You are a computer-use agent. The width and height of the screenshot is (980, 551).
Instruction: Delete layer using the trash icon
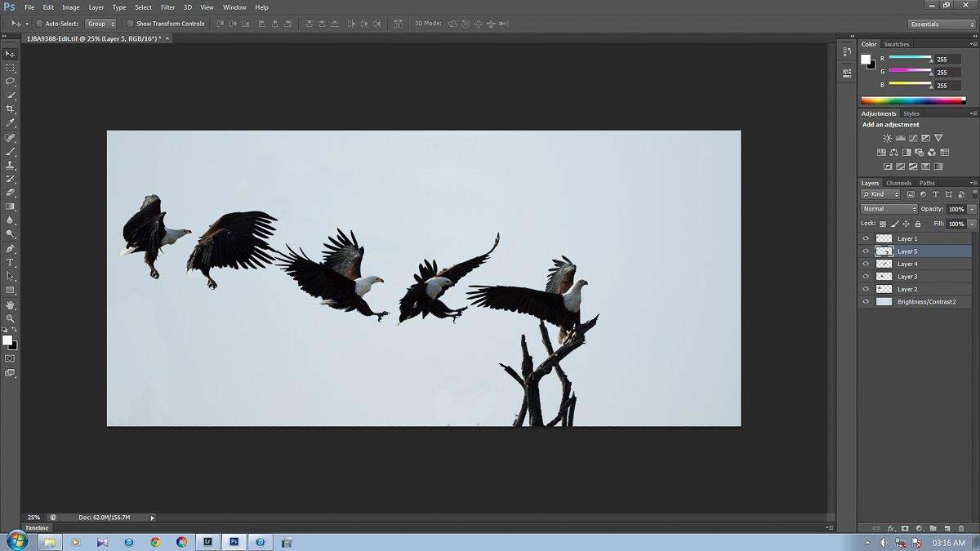tap(961, 528)
